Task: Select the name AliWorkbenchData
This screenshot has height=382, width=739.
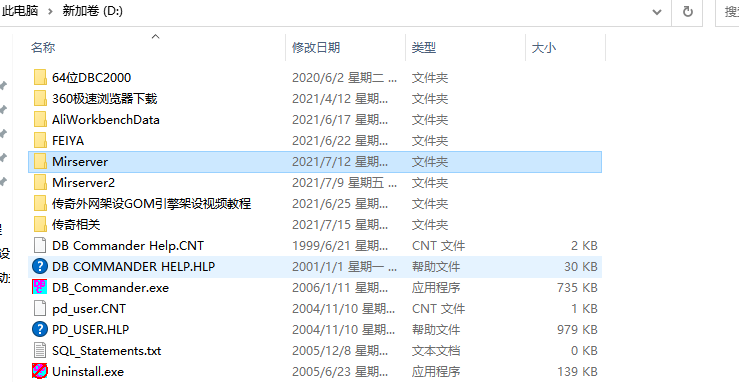Action: [x=106, y=120]
